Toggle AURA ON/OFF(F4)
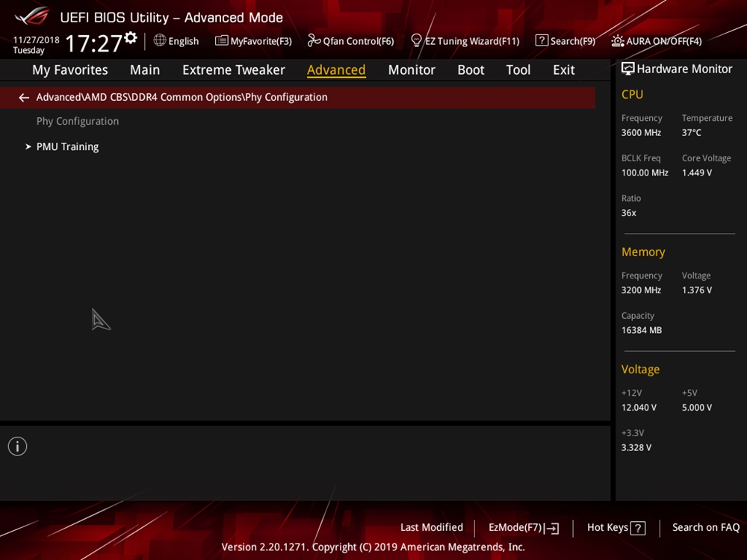This screenshot has height=560, width=747. click(663, 41)
